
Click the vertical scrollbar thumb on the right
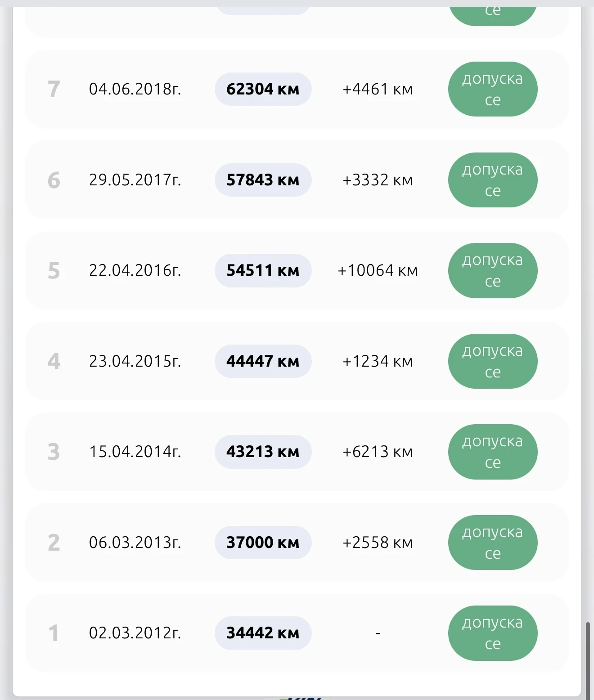coord(587,659)
